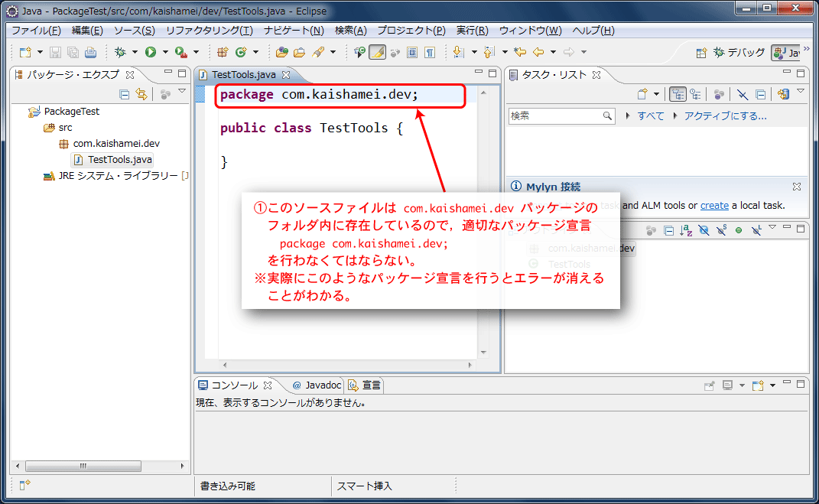Click the Open Perspective icon

[701, 53]
